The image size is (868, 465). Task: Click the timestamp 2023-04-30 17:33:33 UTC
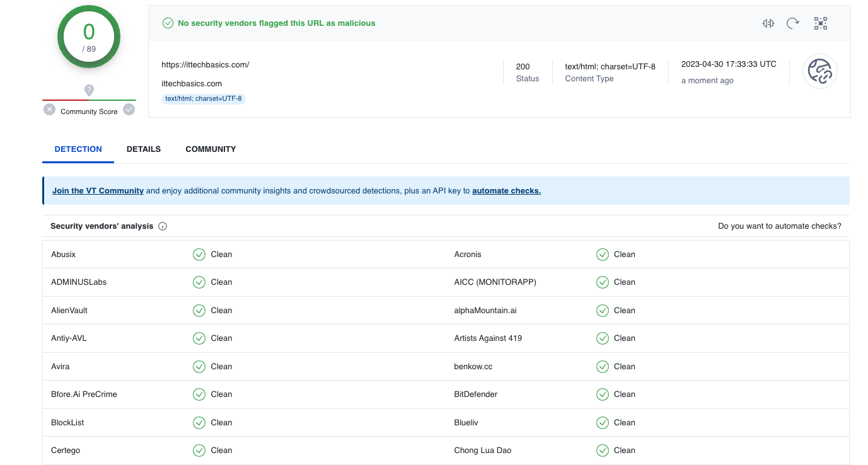(x=729, y=64)
